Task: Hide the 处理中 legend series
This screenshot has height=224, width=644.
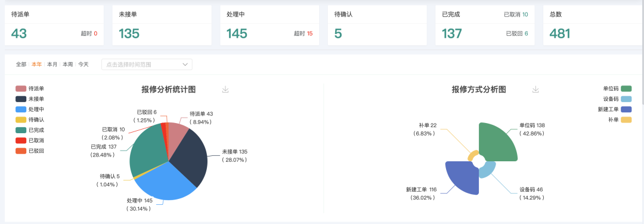Action: tap(30, 109)
